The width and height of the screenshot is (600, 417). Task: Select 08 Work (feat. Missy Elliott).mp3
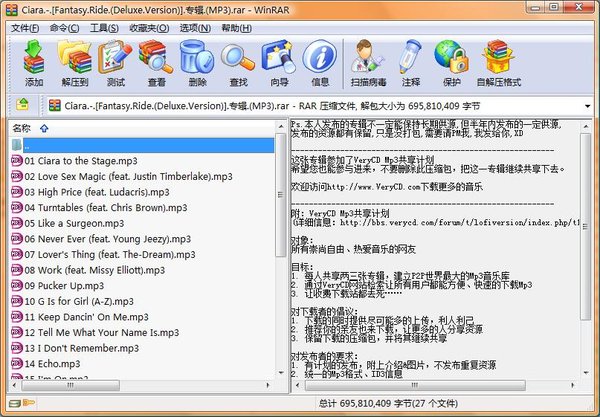point(95,270)
